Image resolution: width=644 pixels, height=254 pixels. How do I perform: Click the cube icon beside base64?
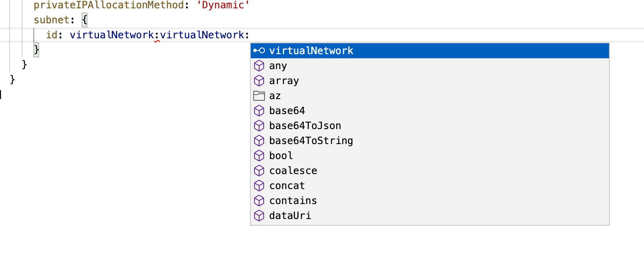click(259, 110)
